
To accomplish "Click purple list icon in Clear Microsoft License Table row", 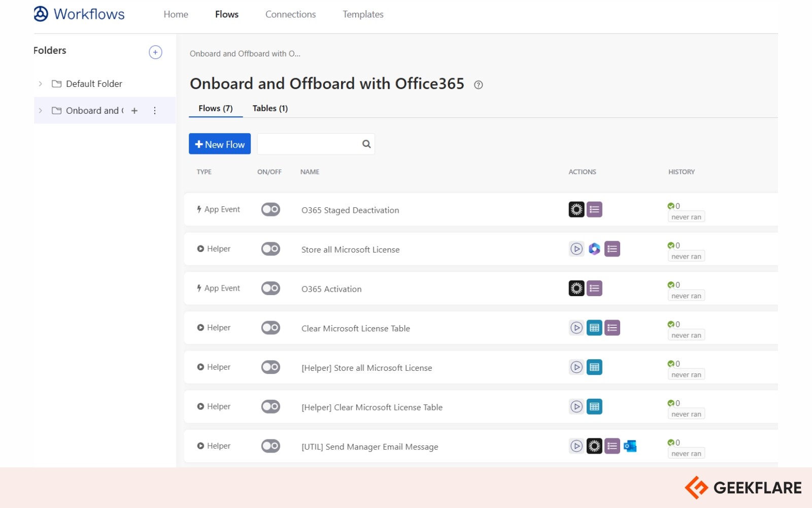I will click(612, 328).
